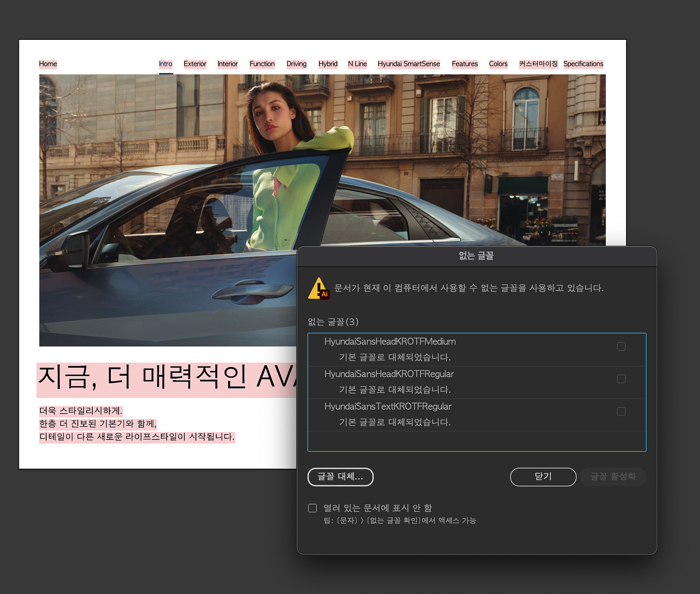Viewport: 700px width, 594px height.
Task: Click the Specifications nav label
Action: [x=583, y=64]
